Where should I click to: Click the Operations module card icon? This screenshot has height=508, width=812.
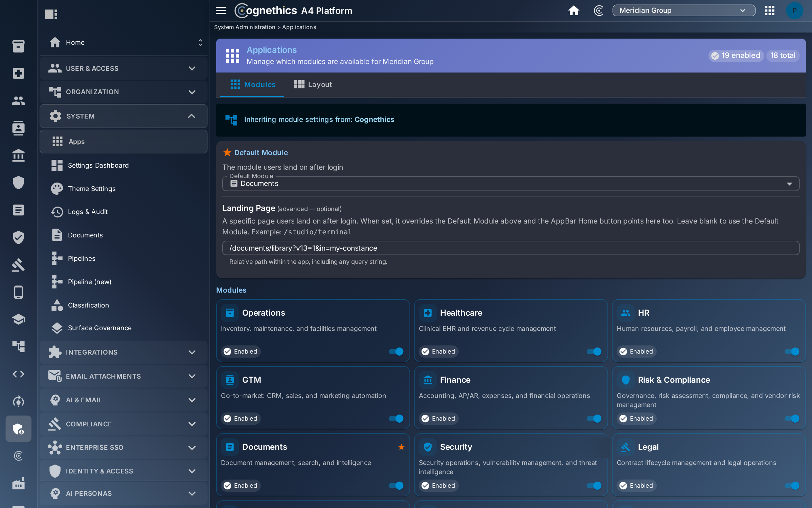coord(230,313)
